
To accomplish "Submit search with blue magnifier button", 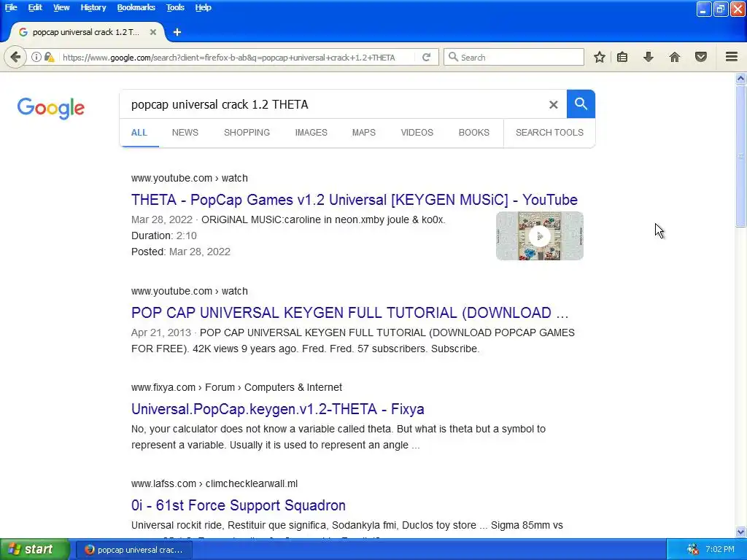I will click(x=581, y=104).
